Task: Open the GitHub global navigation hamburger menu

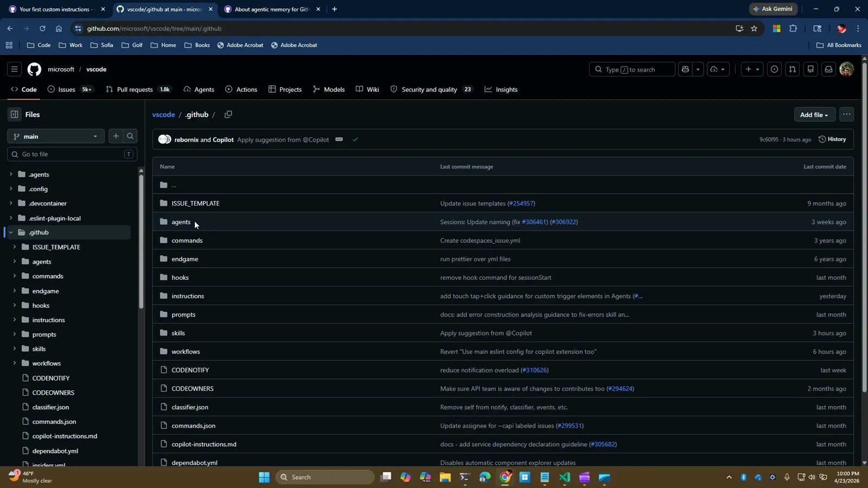Action: point(15,69)
